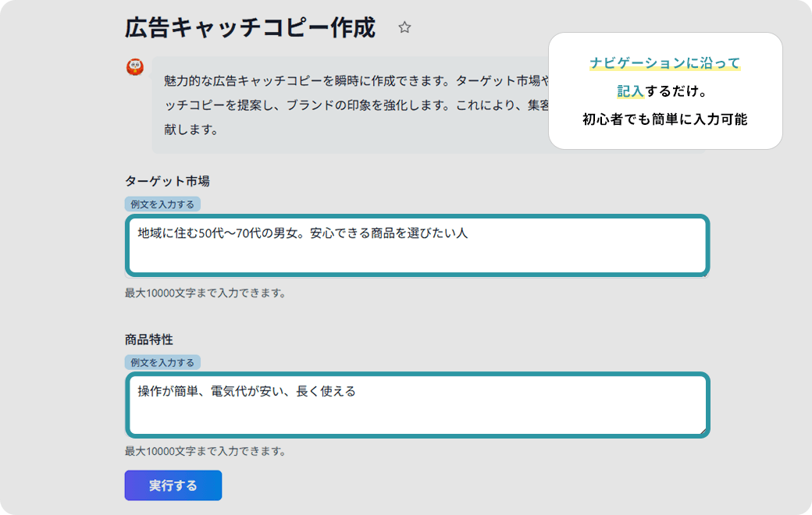
Task: Focus the ターゲット市場 text area
Action: point(418,245)
